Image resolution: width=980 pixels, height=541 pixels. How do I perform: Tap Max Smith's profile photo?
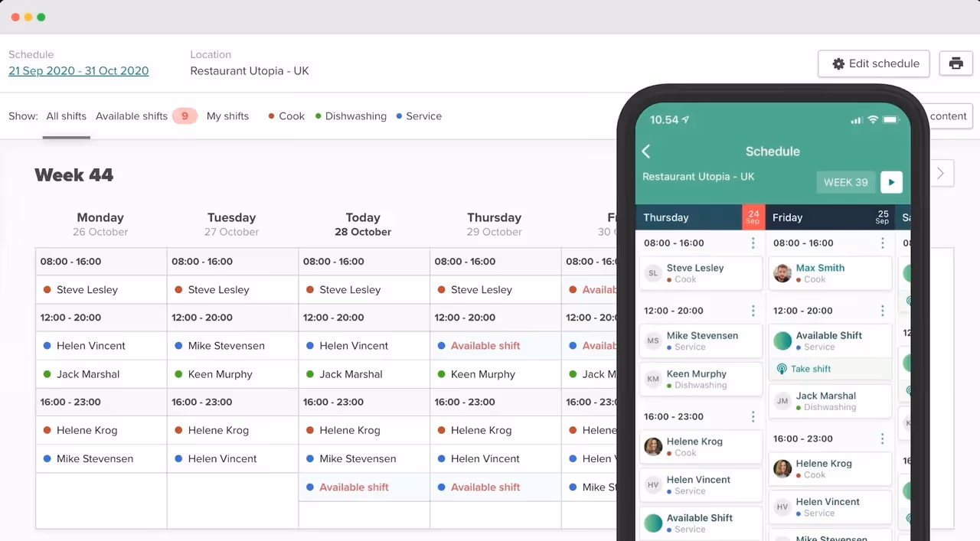click(782, 273)
